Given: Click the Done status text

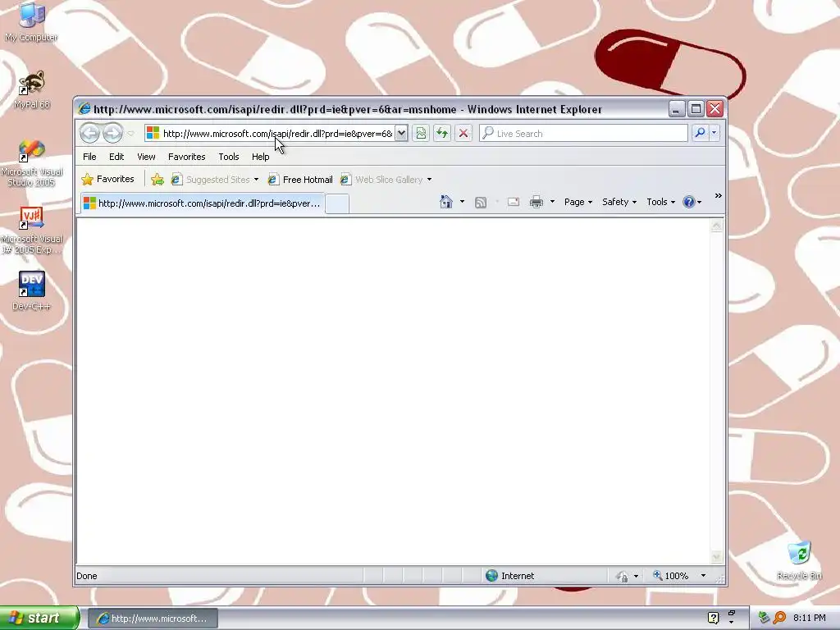Looking at the screenshot, I should (x=87, y=576).
